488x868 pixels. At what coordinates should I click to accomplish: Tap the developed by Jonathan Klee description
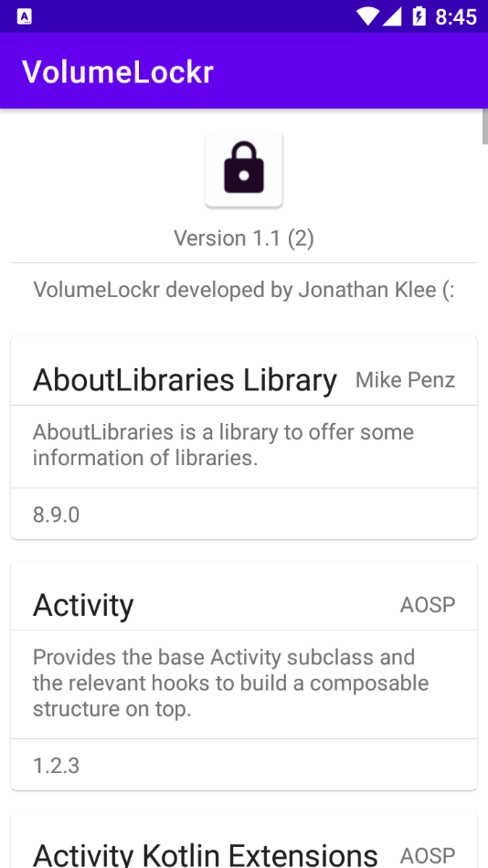[244, 290]
